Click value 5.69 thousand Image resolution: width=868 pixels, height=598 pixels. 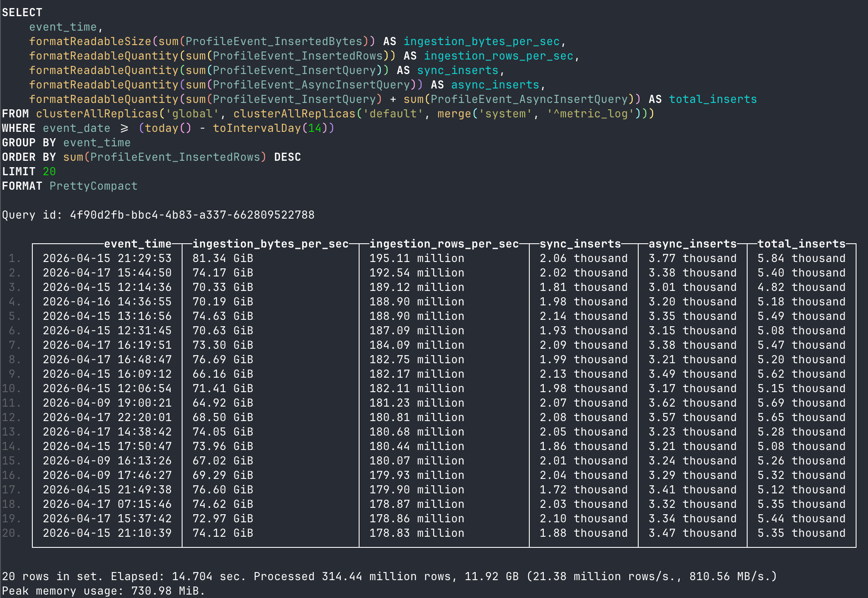pyautogui.click(x=802, y=403)
